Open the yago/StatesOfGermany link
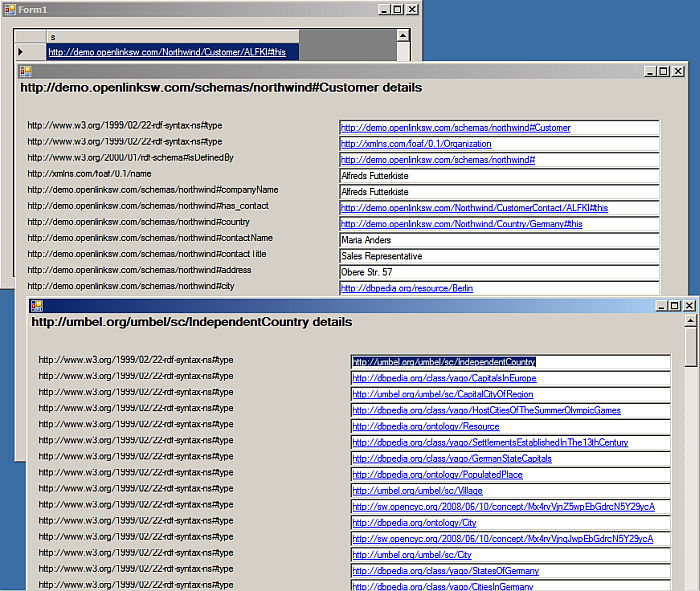Image resolution: width=700 pixels, height=591 pixels. click(x=446, y=571)
